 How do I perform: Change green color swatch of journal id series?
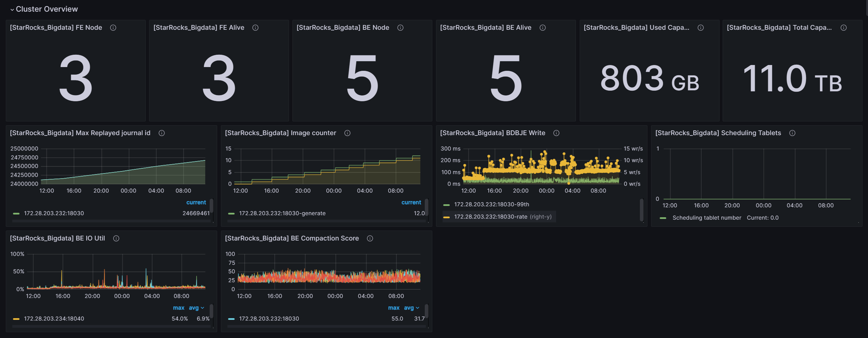16,213
